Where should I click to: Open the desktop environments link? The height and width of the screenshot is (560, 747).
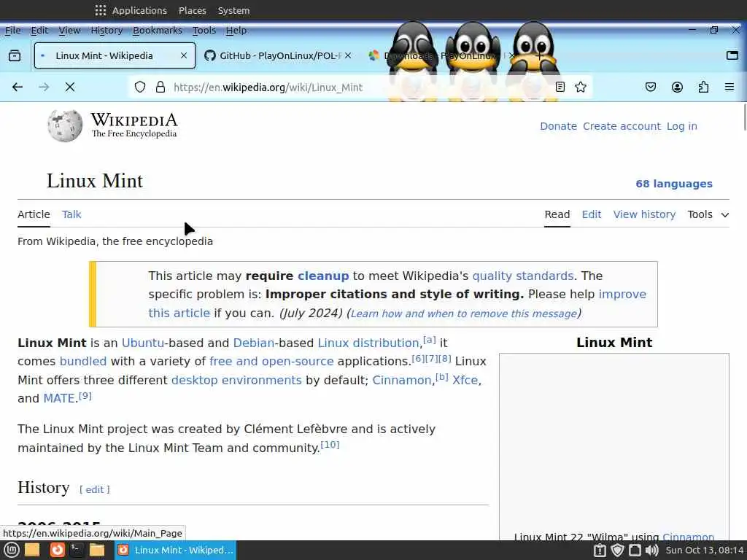236,381
